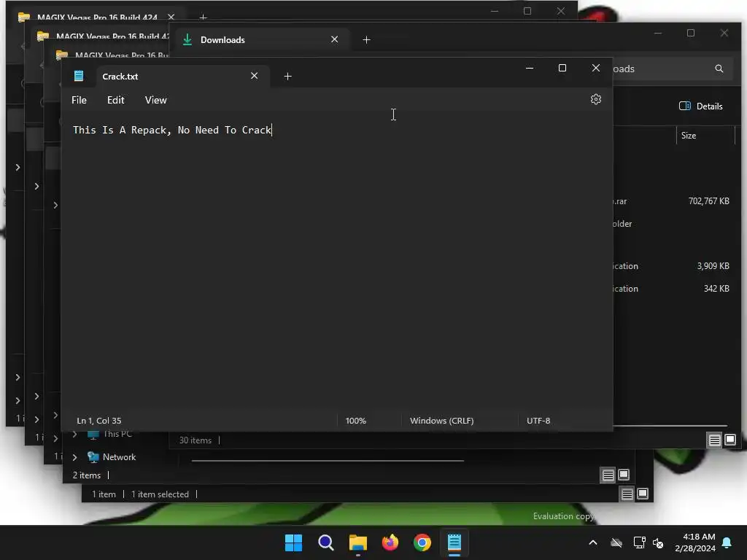Select the 342 KB file row
Viewport: 747px width, 560px height.
coord(672,289)
